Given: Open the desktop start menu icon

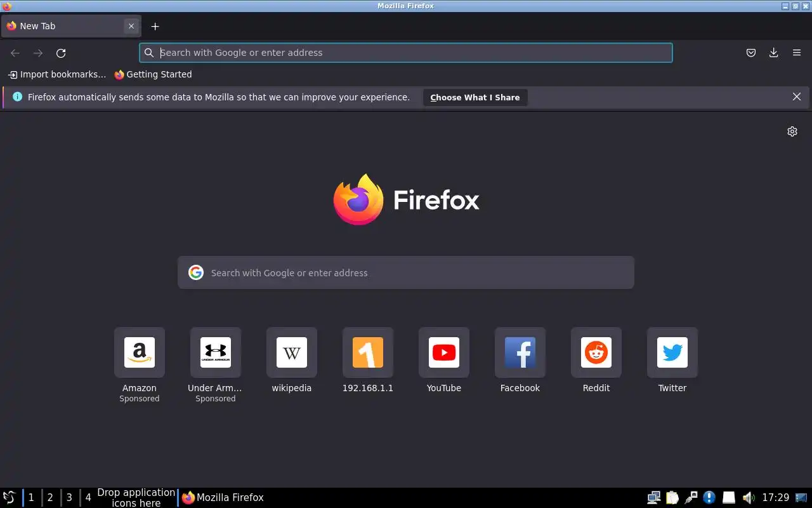Looking at the screenshot, I should coord(9,497).
